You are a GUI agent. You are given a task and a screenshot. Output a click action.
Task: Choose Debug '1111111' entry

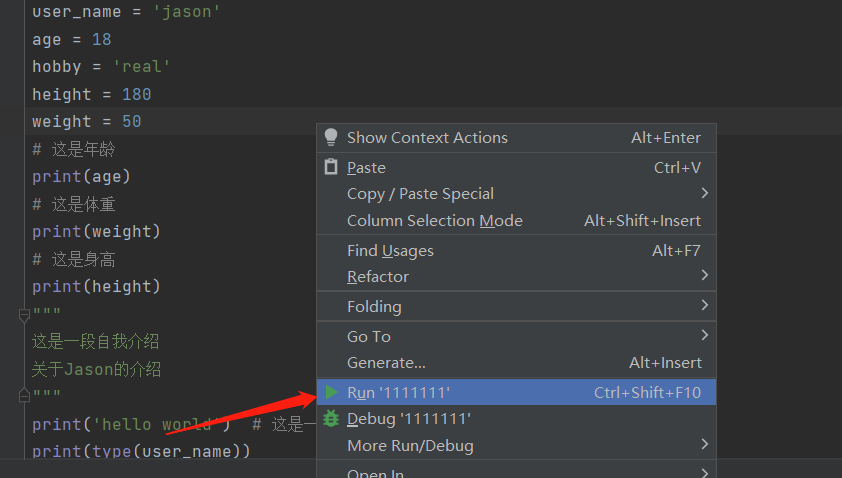click(x=408, y=418)
